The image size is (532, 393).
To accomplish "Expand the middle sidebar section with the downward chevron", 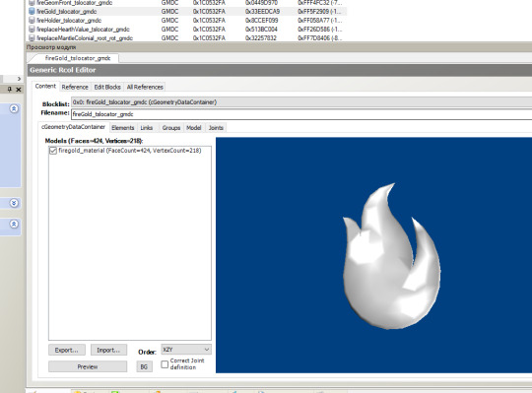I will coord(14,203).
